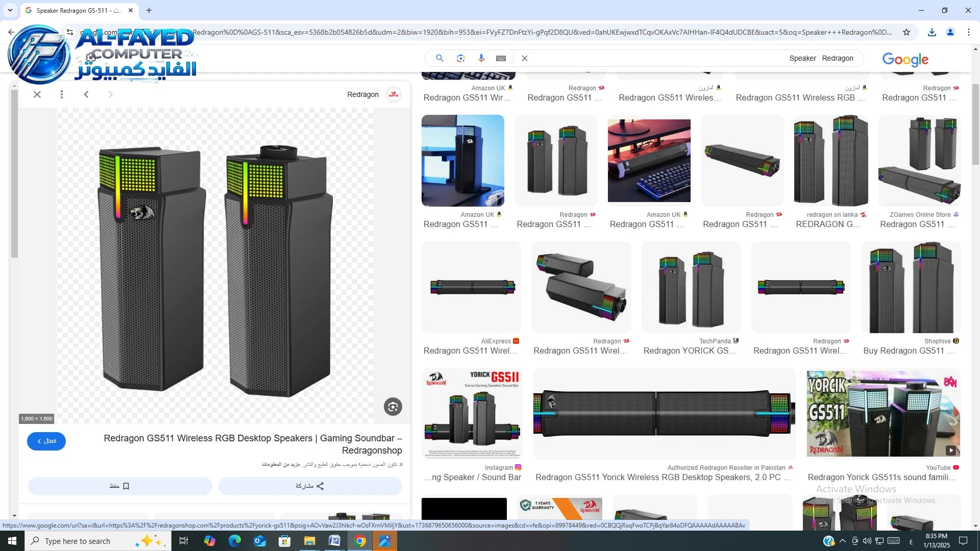Open Redragon GS511 Wireless RGB Desktop Speakers title link
Screen dimensions: 980x551
pos(253,444)
